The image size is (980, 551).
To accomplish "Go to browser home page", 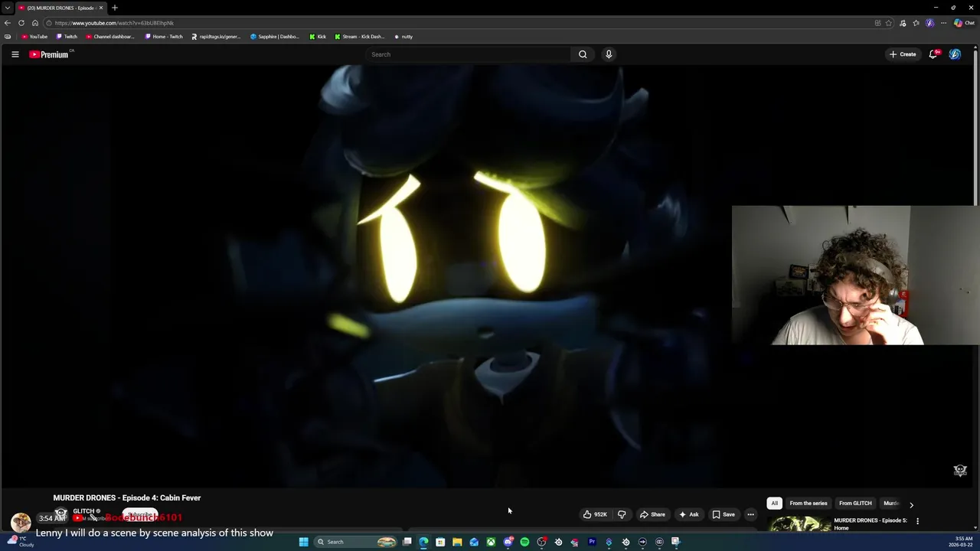I will (x=34, y=23).
